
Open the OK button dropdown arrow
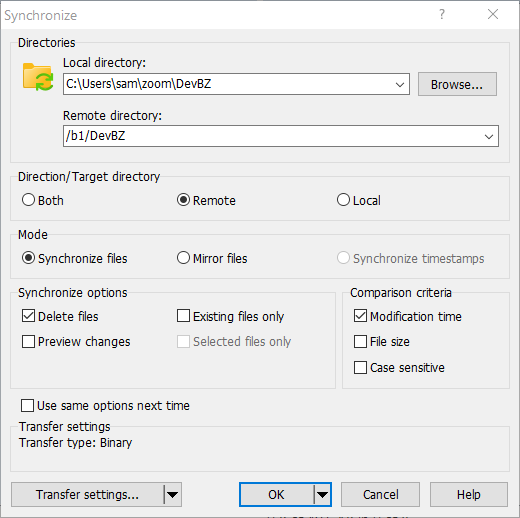[x=322, y=494]
